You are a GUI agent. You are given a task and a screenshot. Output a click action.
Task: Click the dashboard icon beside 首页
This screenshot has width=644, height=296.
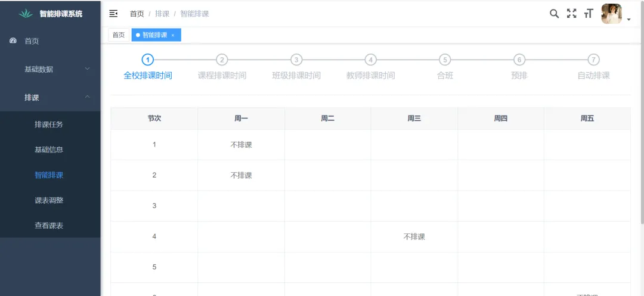tap(13, 40)
